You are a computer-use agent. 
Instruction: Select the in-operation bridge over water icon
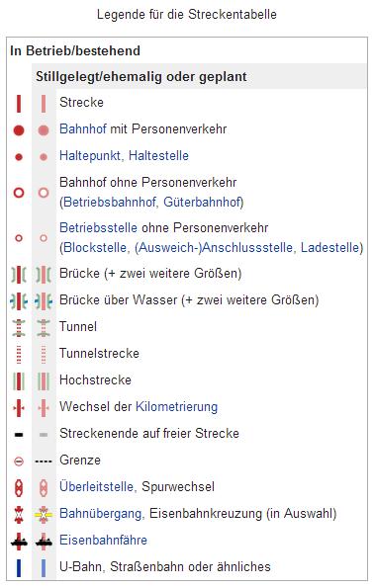pos(19,300)
